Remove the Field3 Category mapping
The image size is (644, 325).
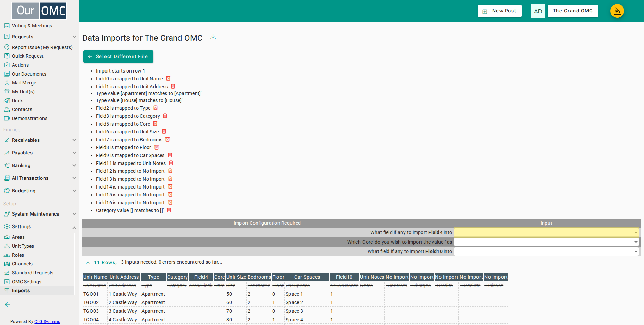[165, 116]
